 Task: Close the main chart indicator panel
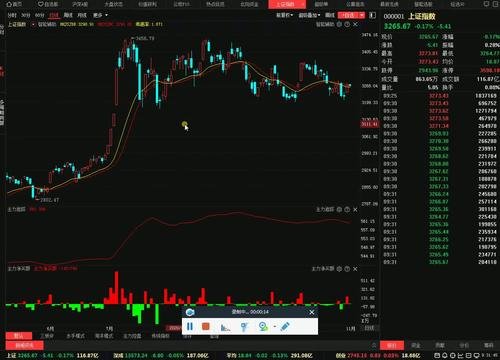[355, 24]
